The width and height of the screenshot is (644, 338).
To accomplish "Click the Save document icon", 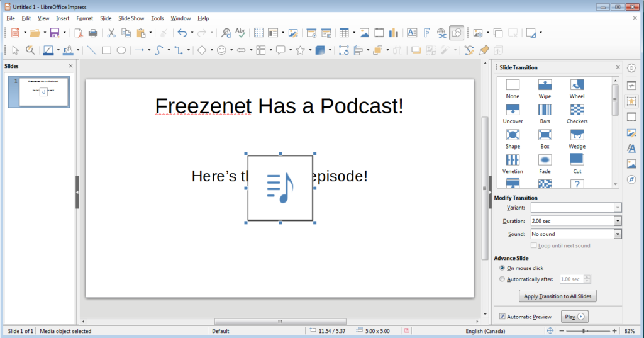I will pyautogui.click(x=55, y=33).
